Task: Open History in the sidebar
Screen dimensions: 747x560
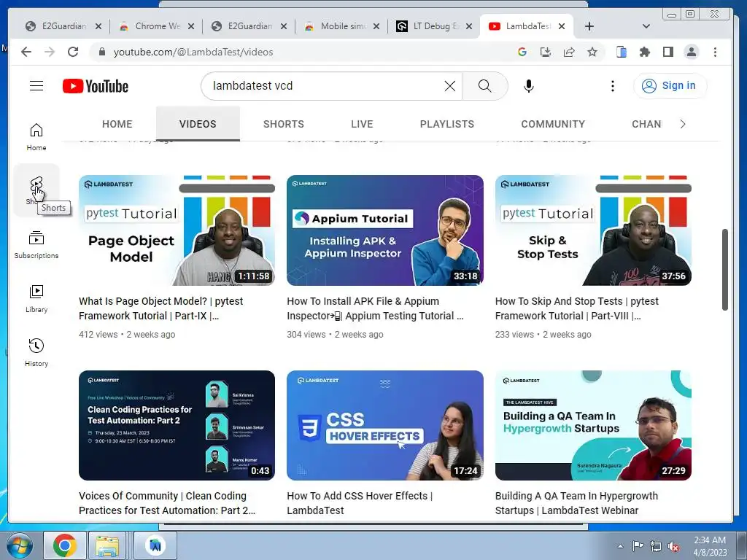Action: (36, 352)
